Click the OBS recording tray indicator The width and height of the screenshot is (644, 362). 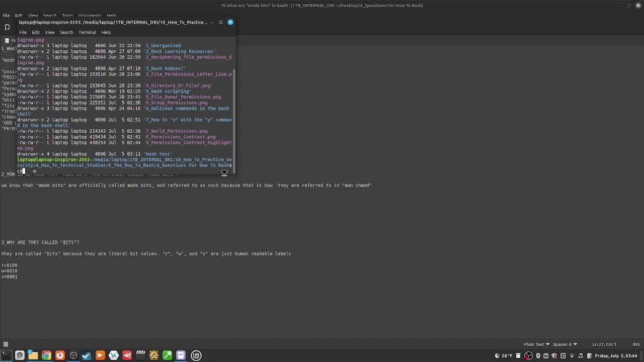pyautogui.click(x=528, y=356)
